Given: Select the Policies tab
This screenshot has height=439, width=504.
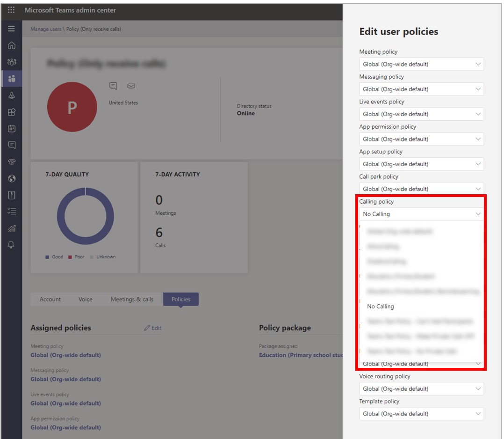Looking at the screenshot, I should (x=181, y=300).
